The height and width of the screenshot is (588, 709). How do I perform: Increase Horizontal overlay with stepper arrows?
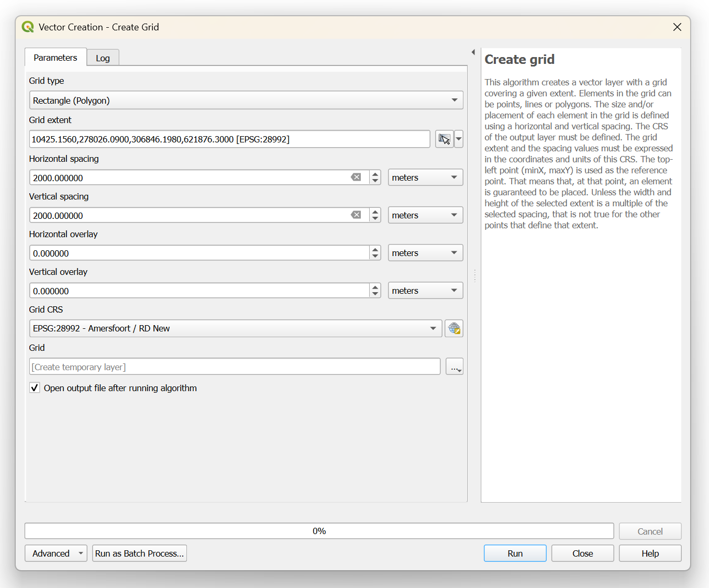coord(375,250)
